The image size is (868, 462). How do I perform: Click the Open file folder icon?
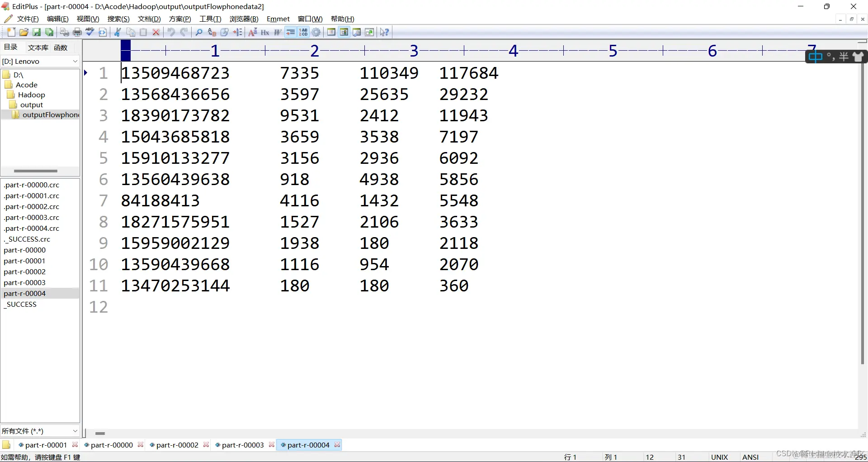pyautogui.click(x=24, y=32)
